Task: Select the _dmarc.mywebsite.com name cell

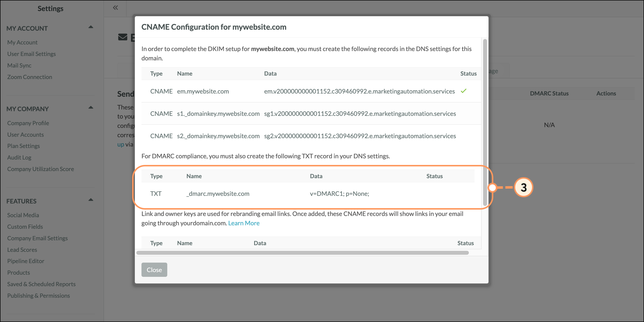Action: 218,194
